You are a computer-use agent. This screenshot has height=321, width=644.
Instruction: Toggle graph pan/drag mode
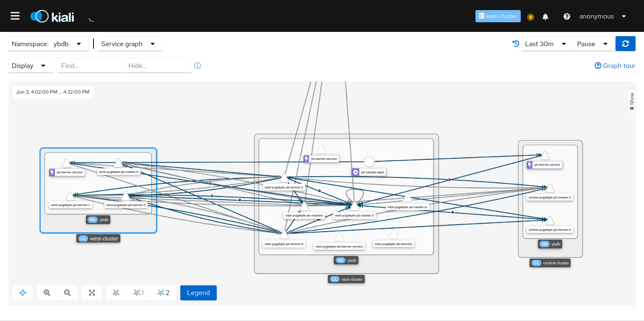[23, 292]
